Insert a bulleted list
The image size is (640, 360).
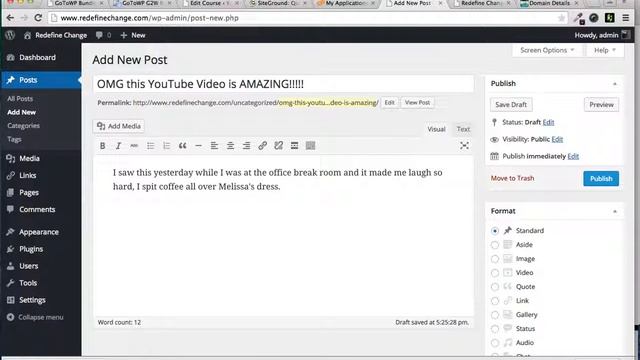[150, 146]
